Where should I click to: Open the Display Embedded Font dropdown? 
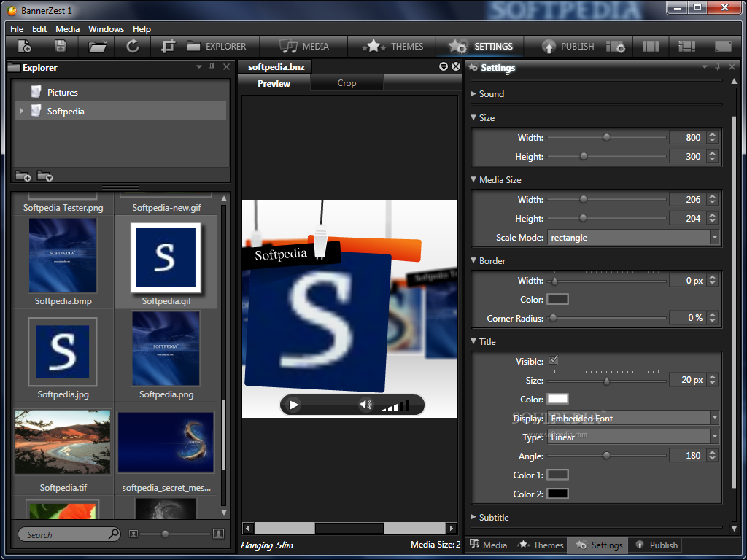[x=633, y=418]
